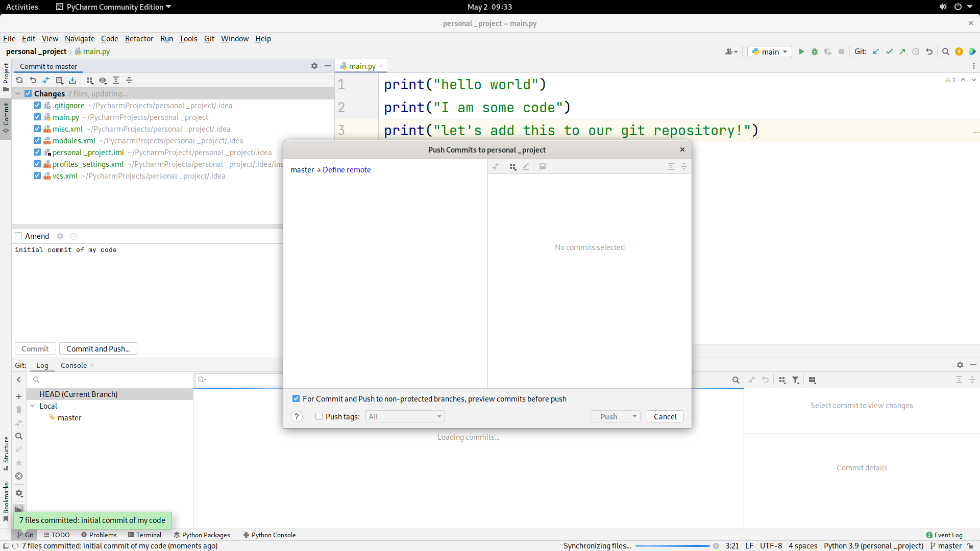Click Group By icon in Push dialog toolbar

(x=513, y=166)
